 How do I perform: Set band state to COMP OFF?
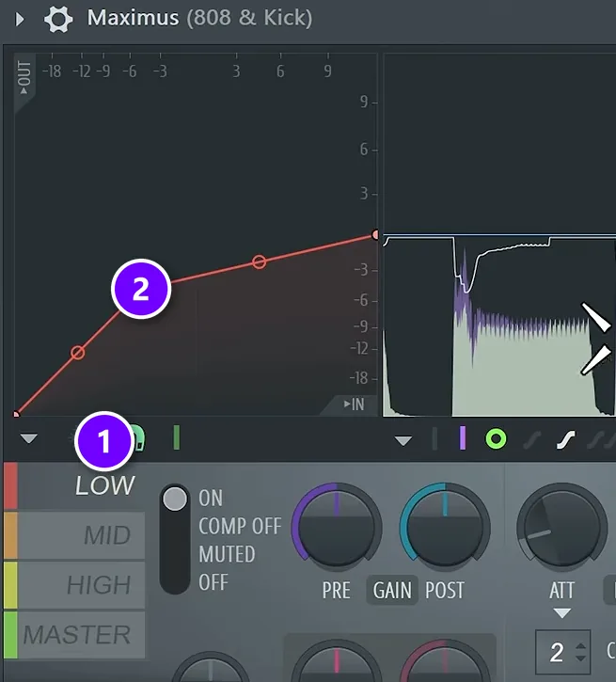click(x=240, y=526)
